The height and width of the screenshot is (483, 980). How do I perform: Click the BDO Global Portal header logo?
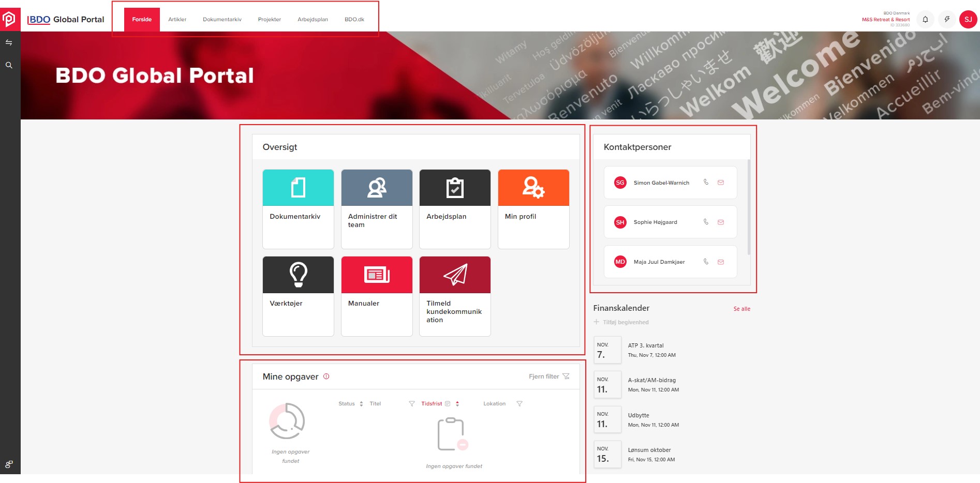tap(66, 20)
